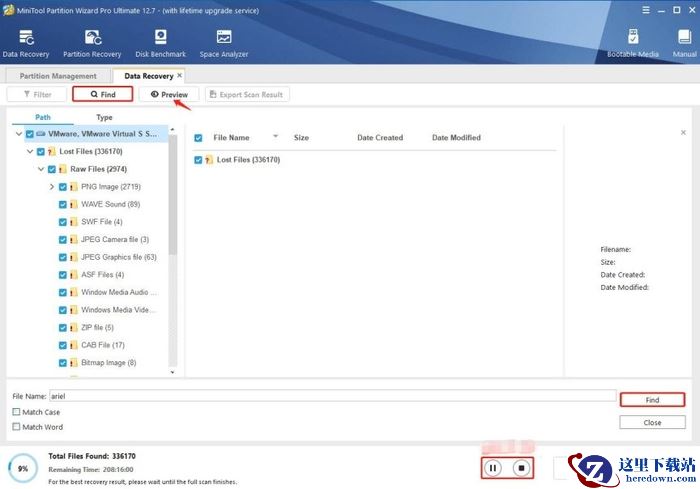Click the ZIP file folder icon

[74, 327]
